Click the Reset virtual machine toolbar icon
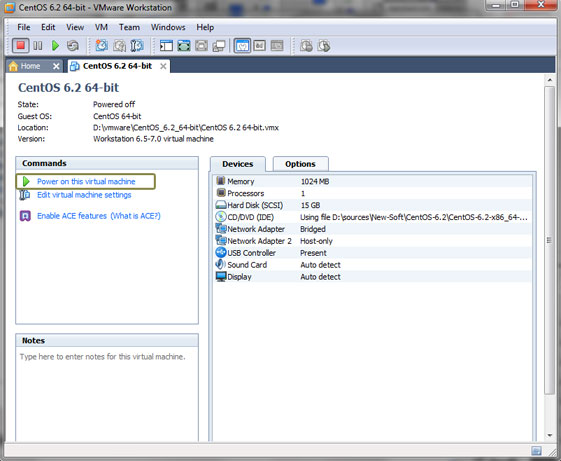This screenshot has height=461, width=561. coord(73,45)
